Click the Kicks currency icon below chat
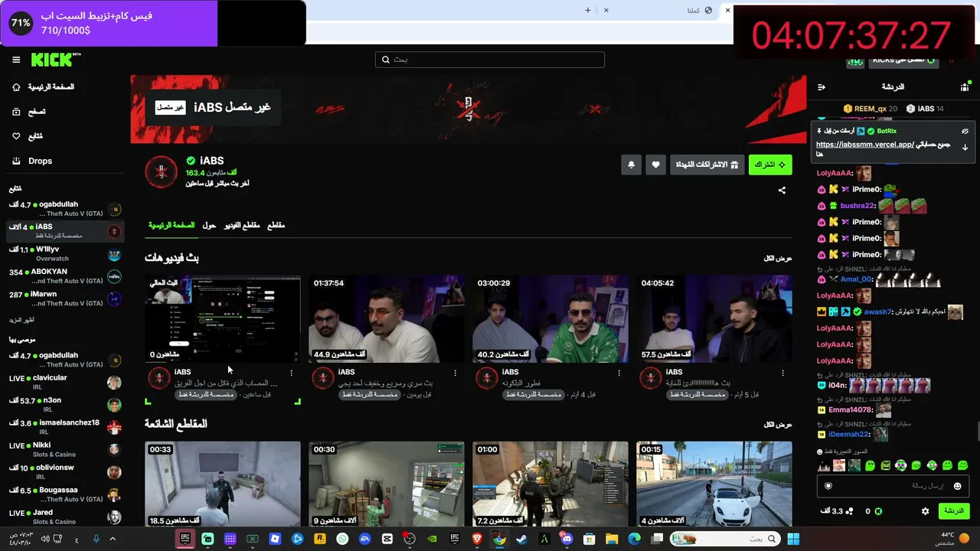 pos(878,511)
